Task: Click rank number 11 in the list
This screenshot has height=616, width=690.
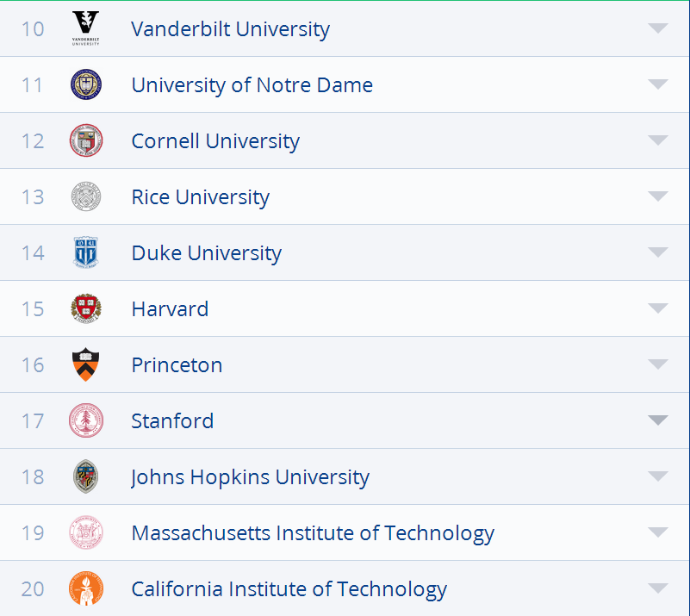Action: coord(32,84)
